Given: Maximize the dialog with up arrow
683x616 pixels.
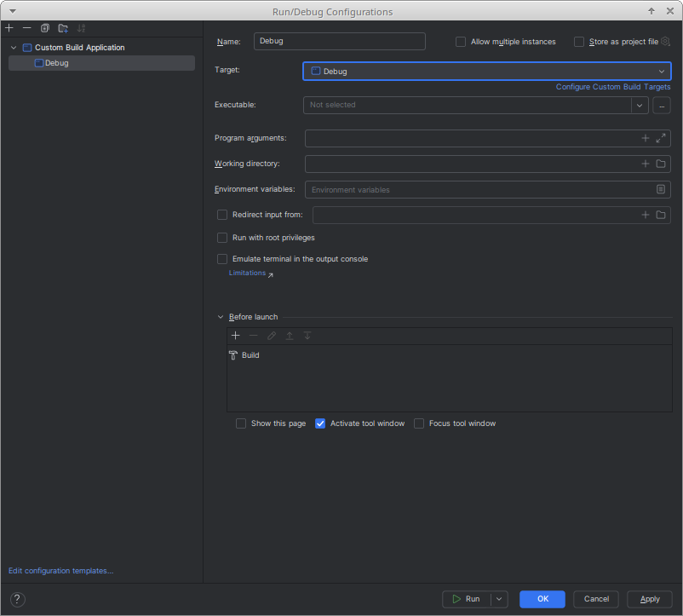Looking at the screenshot, I should tap(651, 11).
